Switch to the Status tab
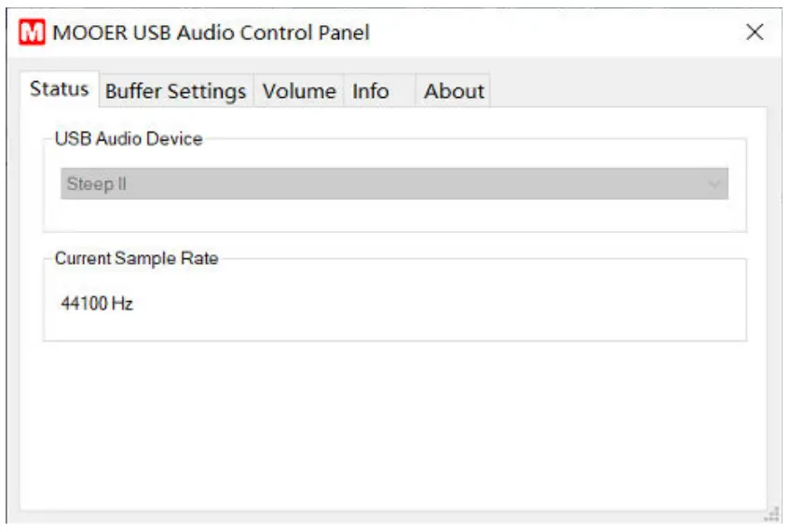The image size is (790, 532). (x=60, y=89)
